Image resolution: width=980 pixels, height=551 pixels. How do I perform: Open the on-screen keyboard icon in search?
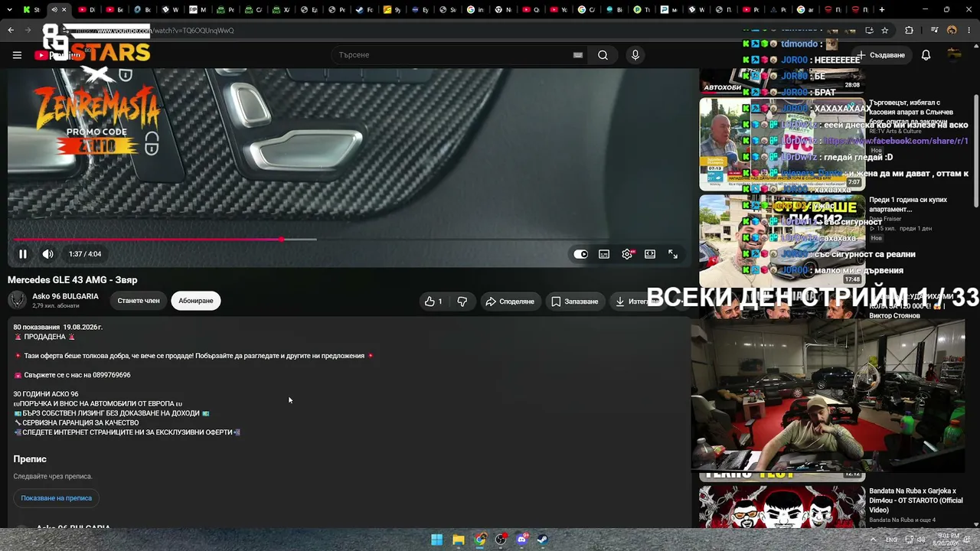click(578, 55)
